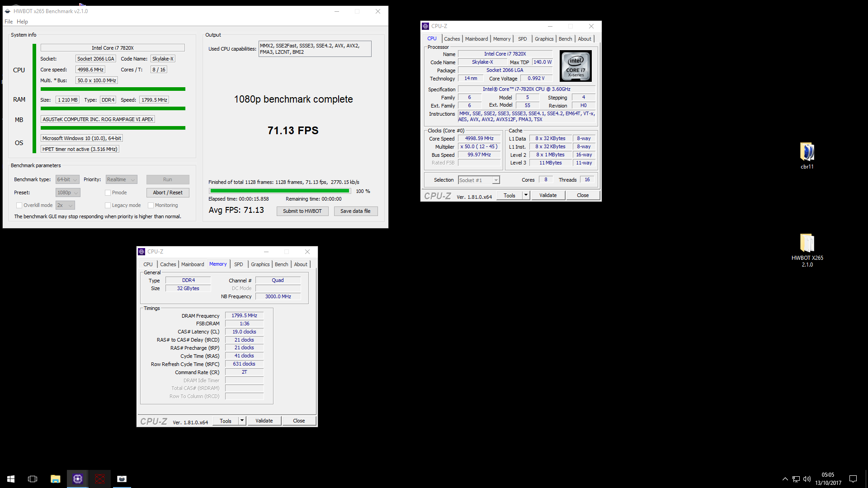The height and width of the screenshot is (488, 868).
Task: Click Close in CPU-Z memory window
Action: [299, 421]
